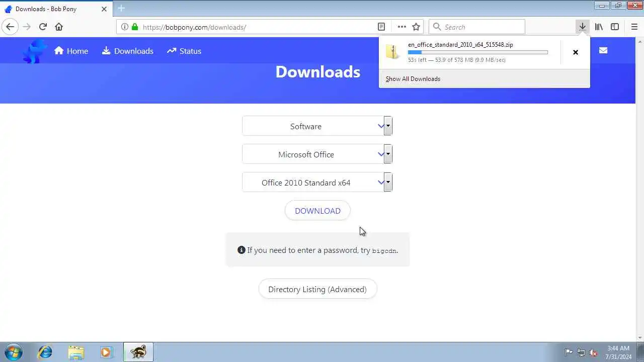
Task: Click the DOWNLOAD button
Action: pyautogui.click(x=317, y=211)
